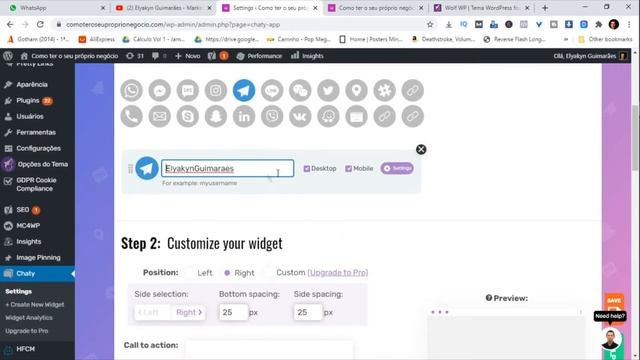Pick Left in Side selection
The width and height of the screenshot is (640, 360).
pyautogui.click(x=151, y=312)
